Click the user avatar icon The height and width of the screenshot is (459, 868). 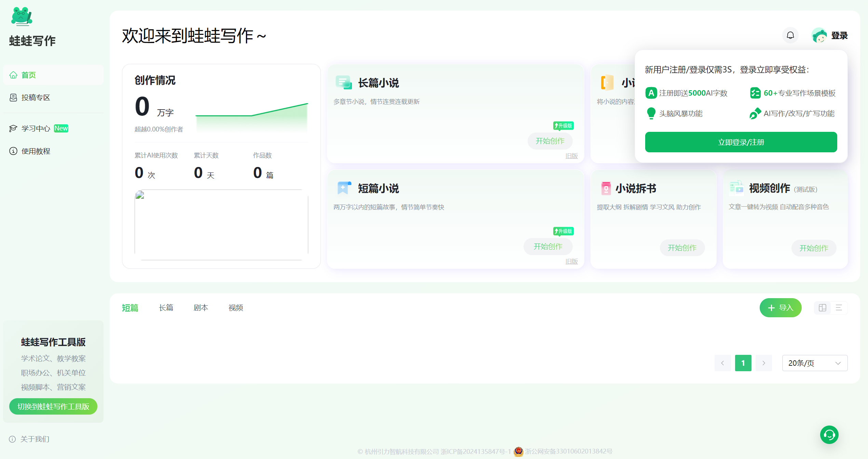pyautogui.click(x=819, y=35)
